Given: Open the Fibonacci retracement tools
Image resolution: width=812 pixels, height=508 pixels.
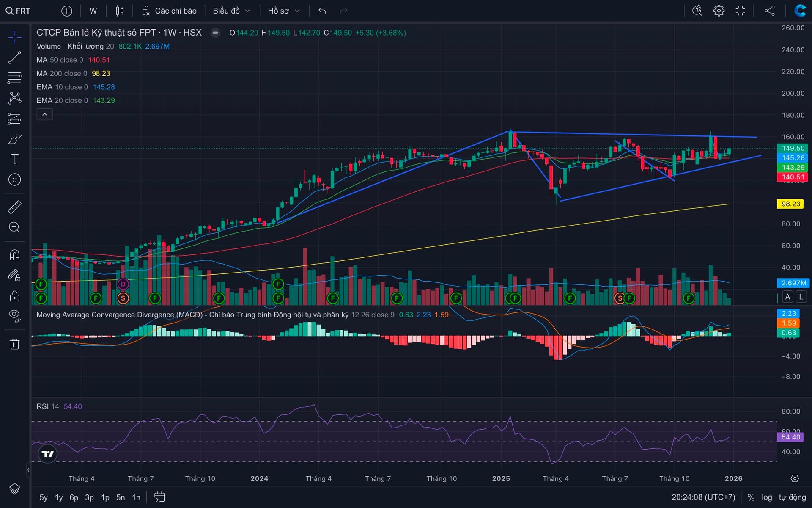Looking at the screenshot, I should coord(14,78).
